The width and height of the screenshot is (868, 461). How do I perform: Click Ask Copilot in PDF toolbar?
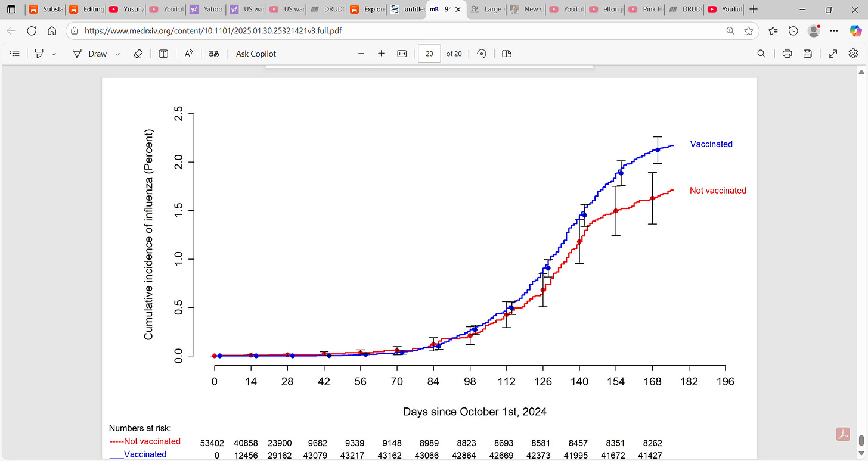pyautogui.click(x=256, y=54)
